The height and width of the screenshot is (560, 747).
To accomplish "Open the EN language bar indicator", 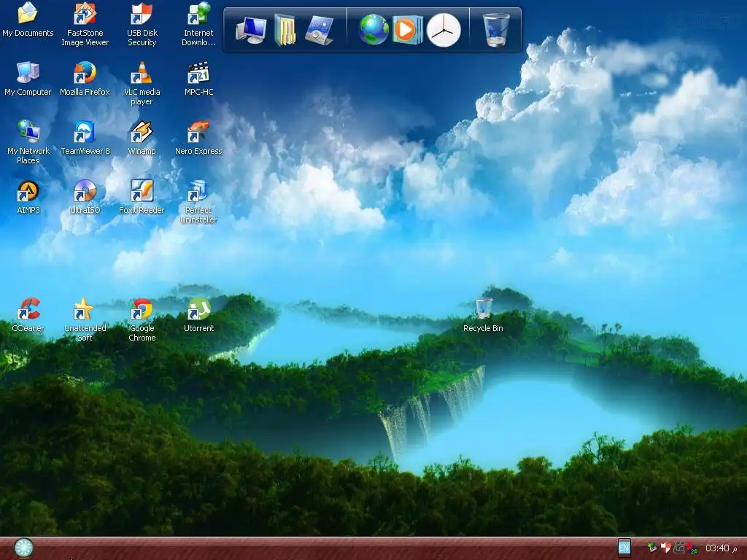I will (x=624, y=548).
